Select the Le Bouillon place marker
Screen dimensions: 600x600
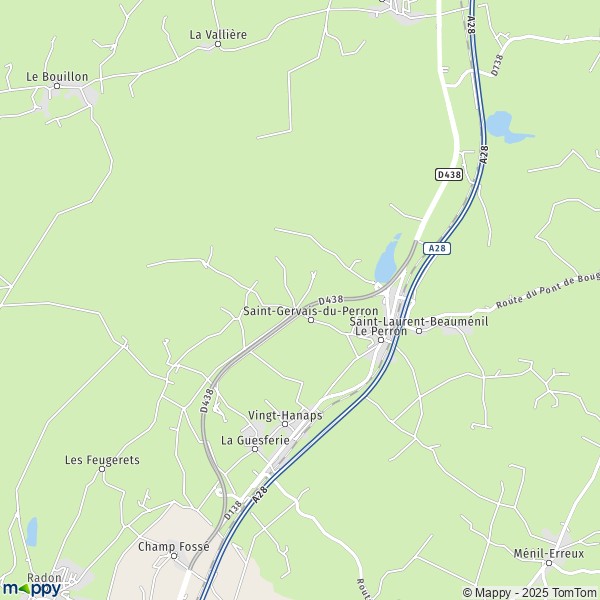57,86
